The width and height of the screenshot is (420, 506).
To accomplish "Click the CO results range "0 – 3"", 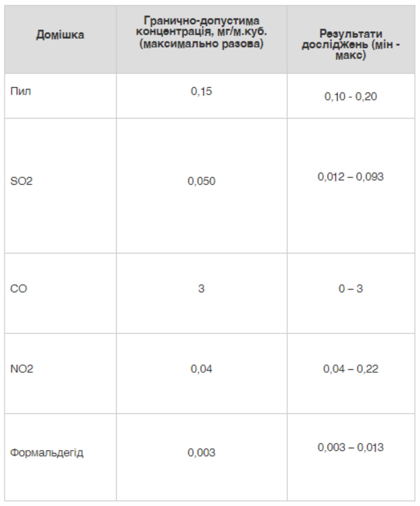I will [351, 289].
